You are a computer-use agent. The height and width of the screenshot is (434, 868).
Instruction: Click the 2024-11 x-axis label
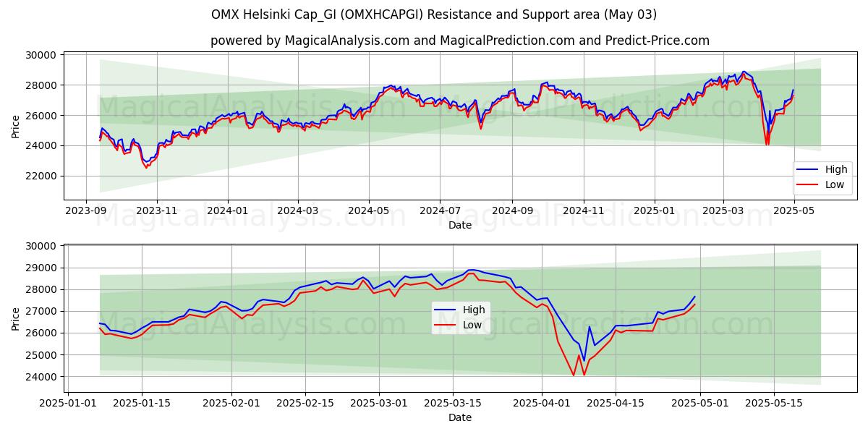click(583, 210)
